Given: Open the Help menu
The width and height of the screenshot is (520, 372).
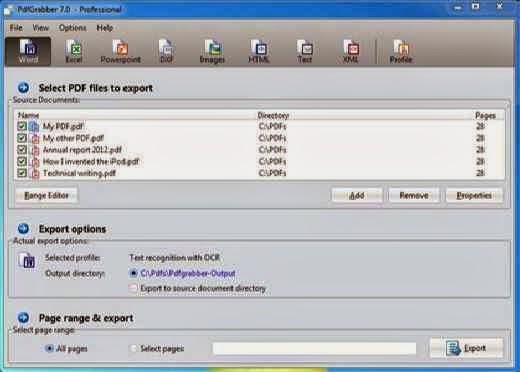Looking at the screenshot, I should click(x=105, y=28).
